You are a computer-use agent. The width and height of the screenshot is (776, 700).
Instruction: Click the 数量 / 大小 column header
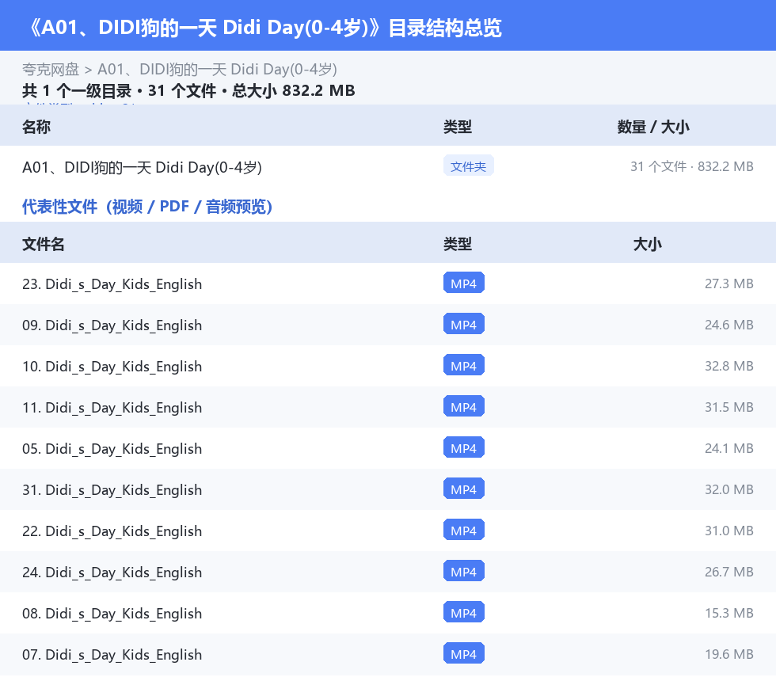(653, 127)
